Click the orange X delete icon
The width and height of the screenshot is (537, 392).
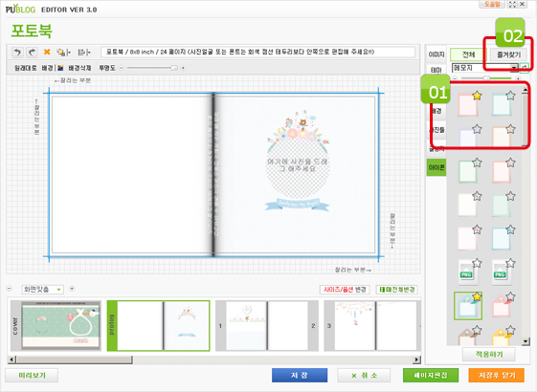click(x=47, y=52)
